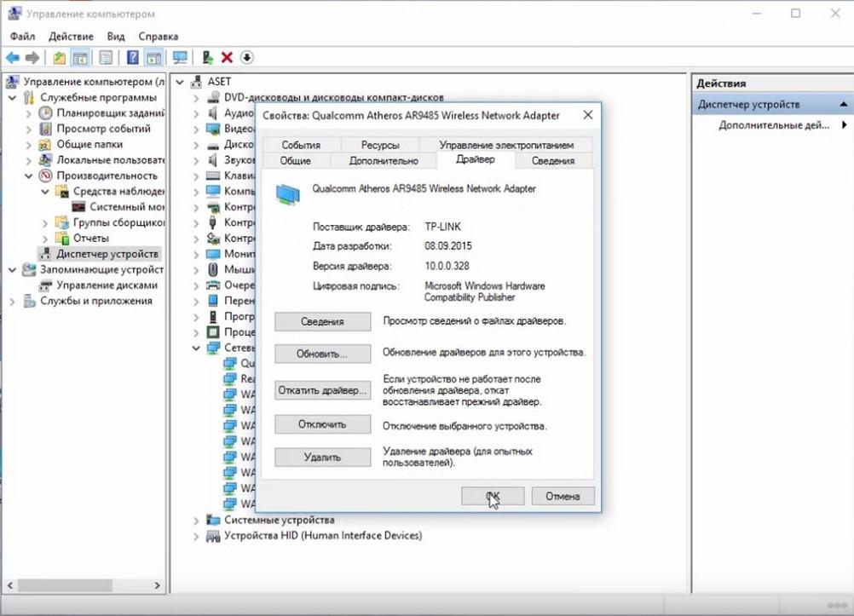Collapse Средства наблюдения tree node
Screen dimensions: 854x616
[x=45, y=192]
